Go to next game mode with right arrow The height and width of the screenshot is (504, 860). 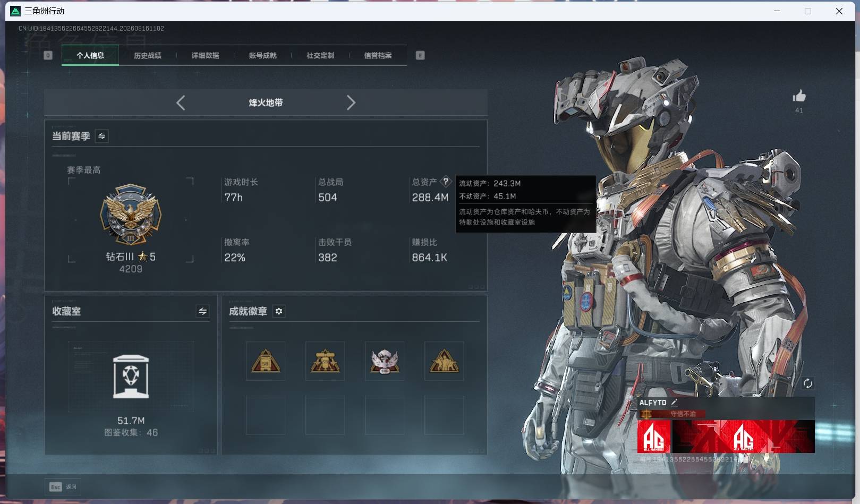click(351, 102)
